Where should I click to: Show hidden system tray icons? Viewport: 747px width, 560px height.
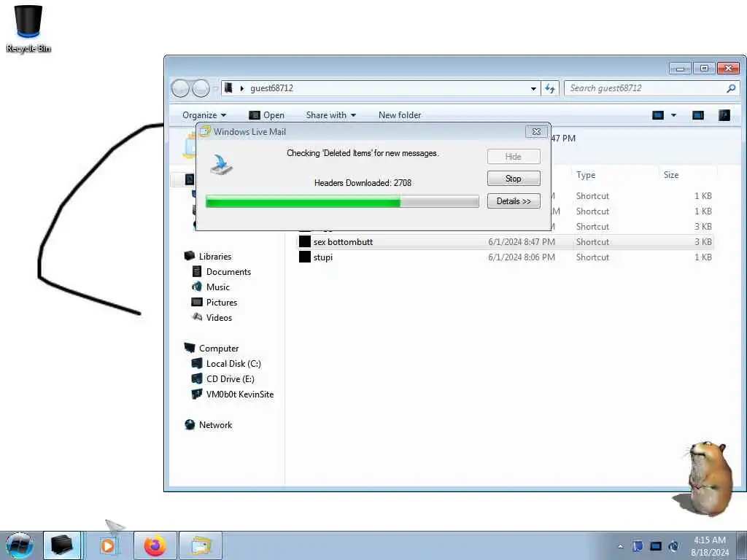(x=620, y=546)
